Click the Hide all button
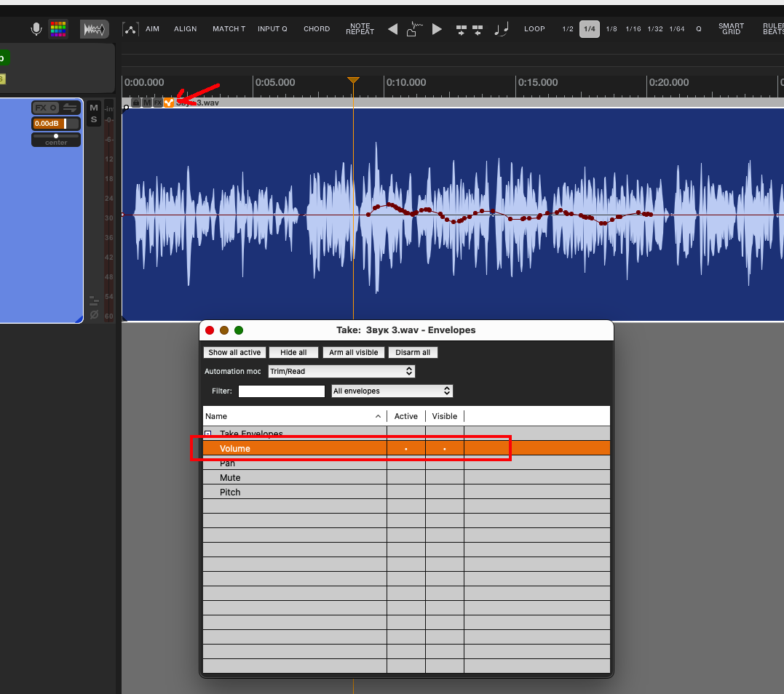 [293, 352]
